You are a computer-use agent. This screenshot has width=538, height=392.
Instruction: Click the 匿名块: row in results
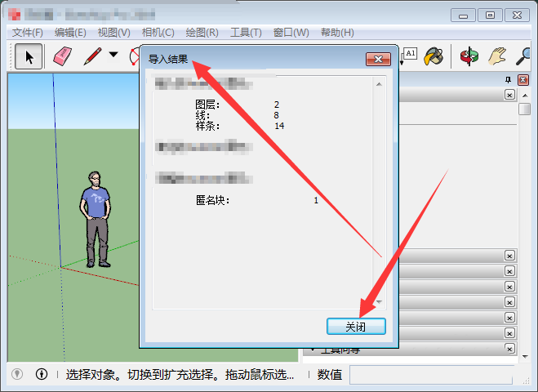(x=257, y=200)
